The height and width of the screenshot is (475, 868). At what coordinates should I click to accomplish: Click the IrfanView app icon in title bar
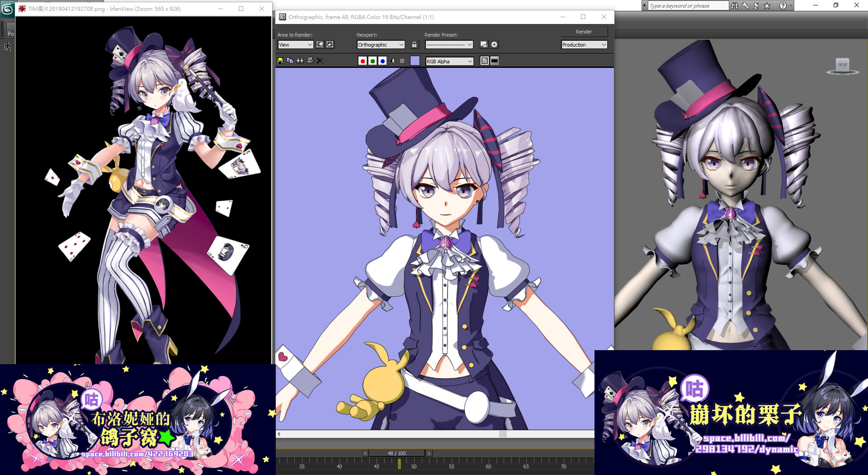[22, 9]
